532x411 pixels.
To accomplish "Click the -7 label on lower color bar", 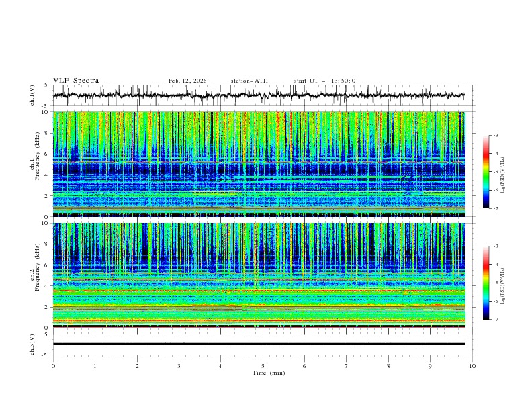I will coord(495,320).
